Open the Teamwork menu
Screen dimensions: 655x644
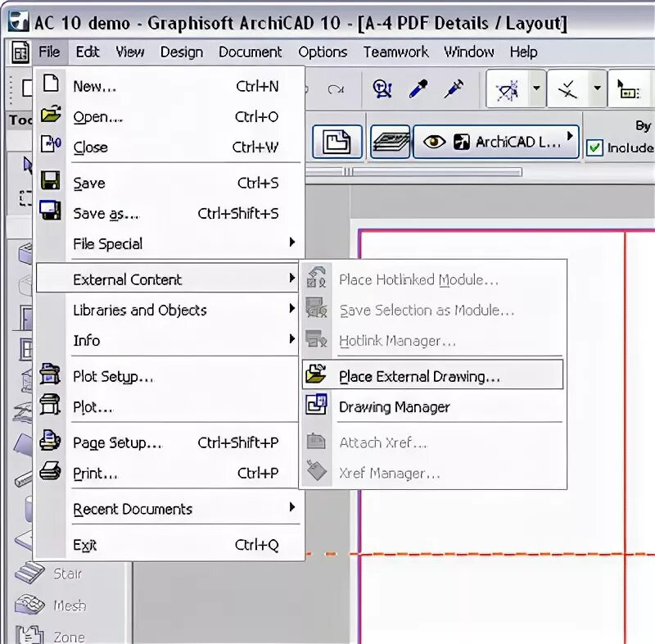coord(395,52)
